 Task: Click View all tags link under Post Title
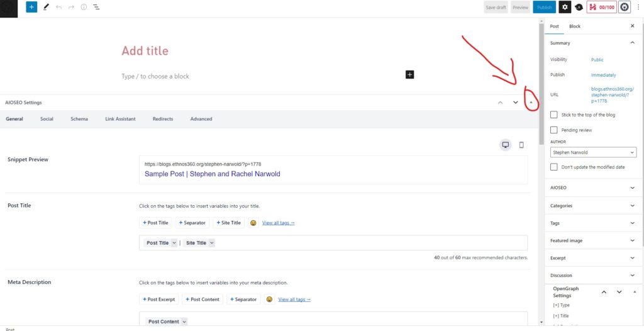tap(278, 223)
